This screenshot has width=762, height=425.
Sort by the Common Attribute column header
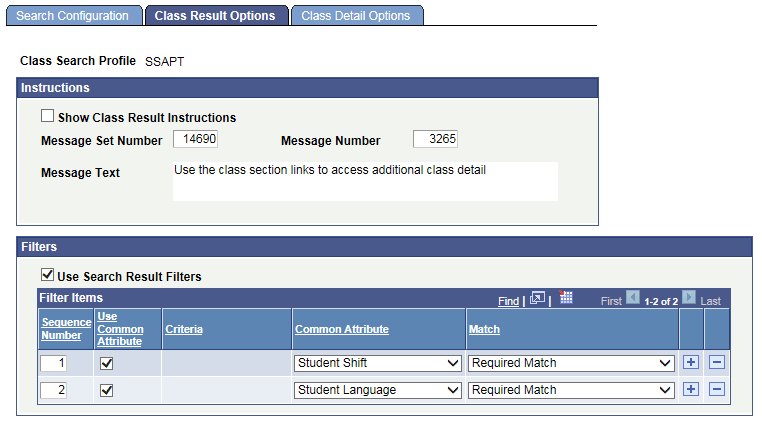(342, 329)
